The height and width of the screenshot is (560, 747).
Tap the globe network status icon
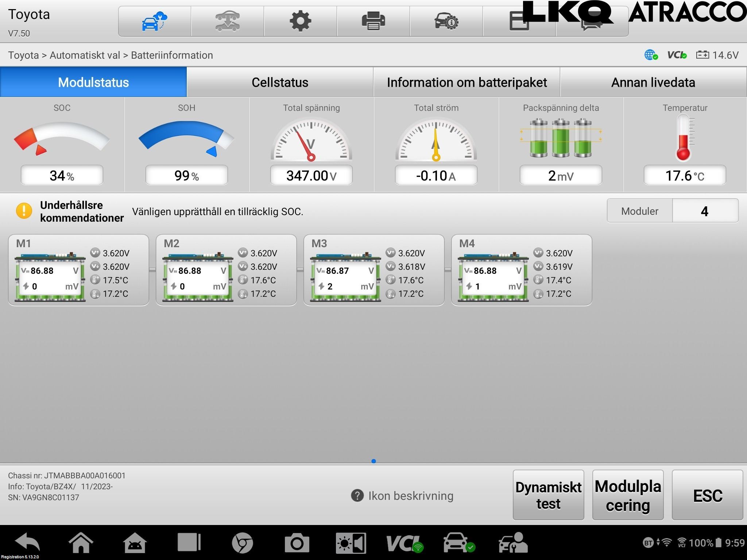click(651, 55)
